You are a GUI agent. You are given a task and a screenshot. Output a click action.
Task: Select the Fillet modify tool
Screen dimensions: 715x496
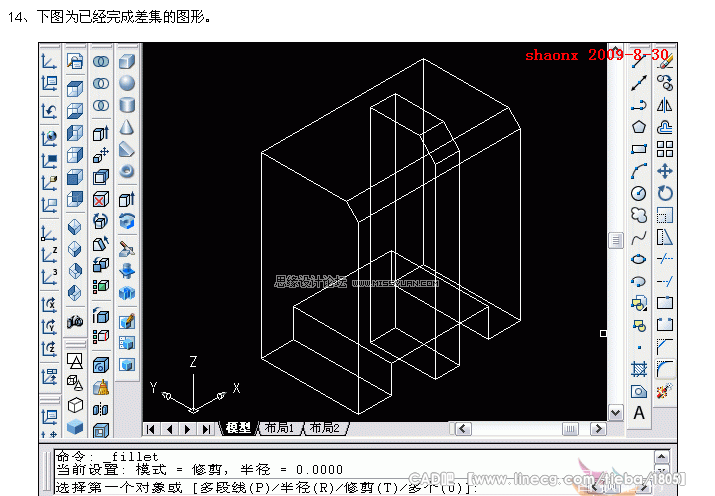pos(665,369)
